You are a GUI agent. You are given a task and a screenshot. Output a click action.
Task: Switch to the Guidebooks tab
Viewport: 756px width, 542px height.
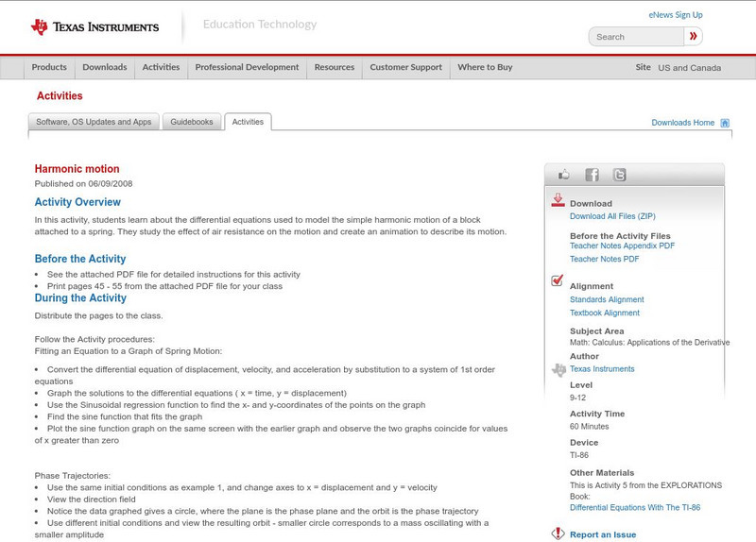(x=192, y=122)
